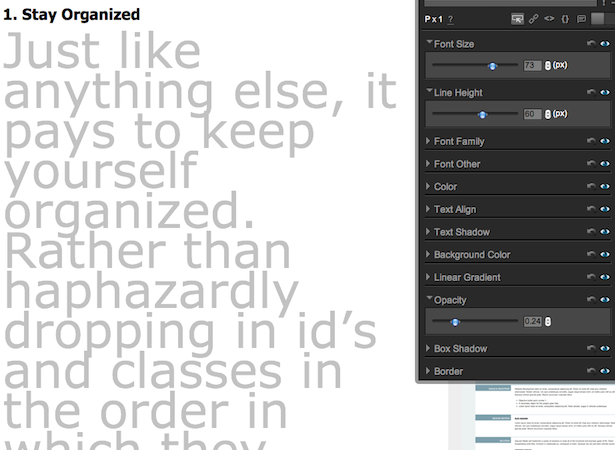Screen dimensions: 615x450
Task: Click the Opacity slider handle
Action: pos(455,322)
